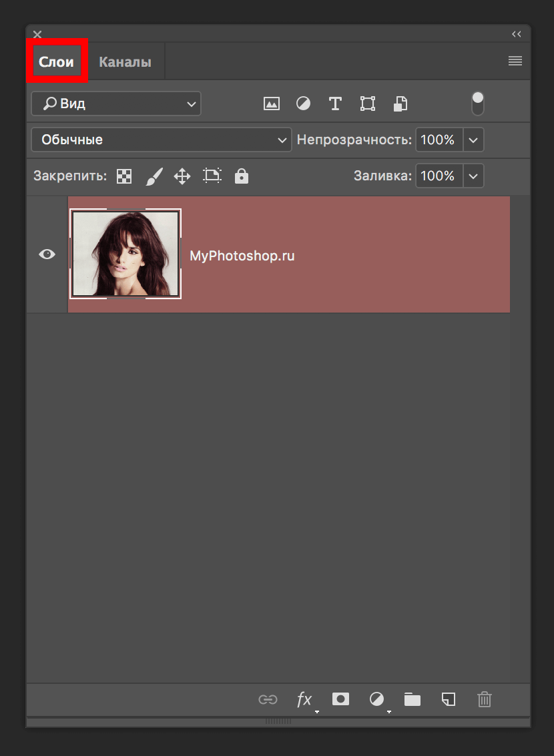Click the smart object filter icon
This screenshot has width=554, height=756.
coord(400,104)
